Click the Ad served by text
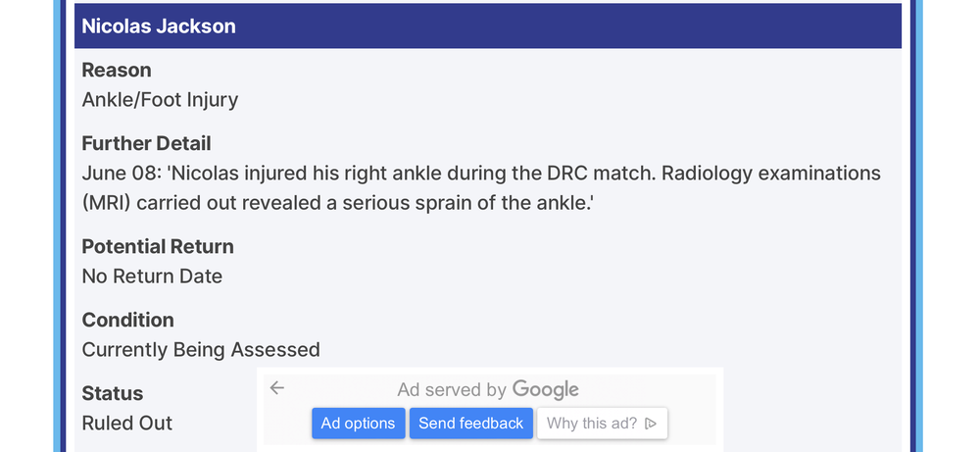The image size is (980, 452). pyautogui.click(x=452, y=390)
